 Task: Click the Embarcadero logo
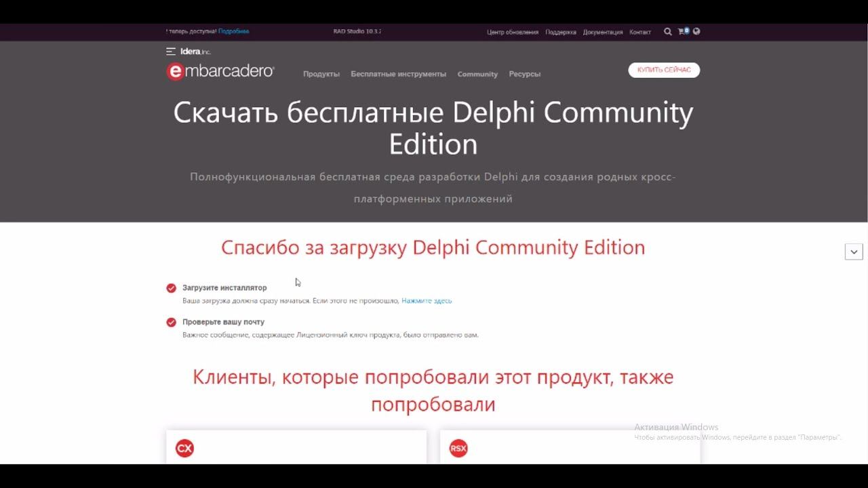[x=220, y=71]
